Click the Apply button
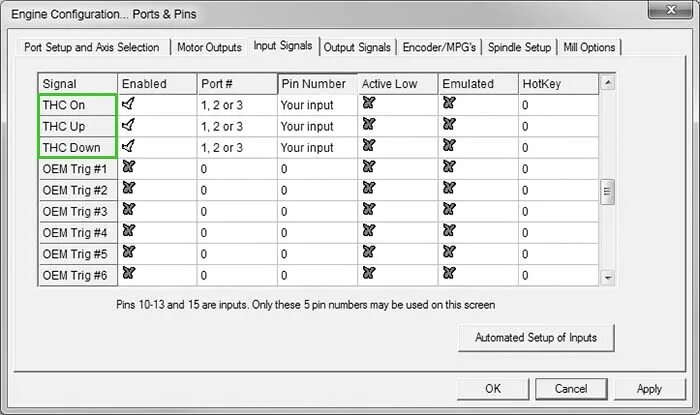Screen dimensions: 700x415 point(649,389)
